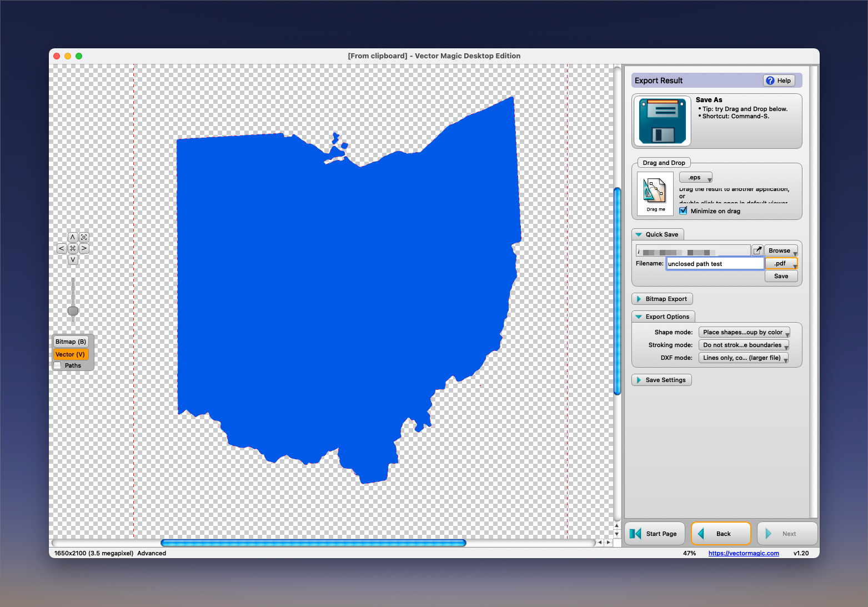Click the Filename text field
868x607 pixels.
point(714,264)
